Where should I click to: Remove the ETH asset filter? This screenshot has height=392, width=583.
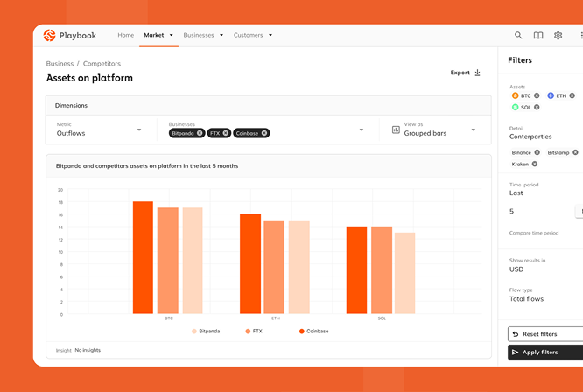pos(572,95)
